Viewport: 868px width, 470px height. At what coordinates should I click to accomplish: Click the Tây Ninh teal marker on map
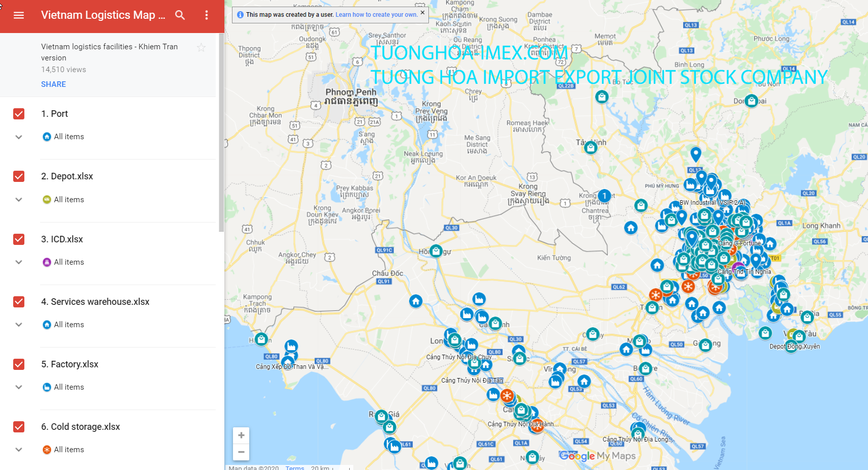pos(590,147)
